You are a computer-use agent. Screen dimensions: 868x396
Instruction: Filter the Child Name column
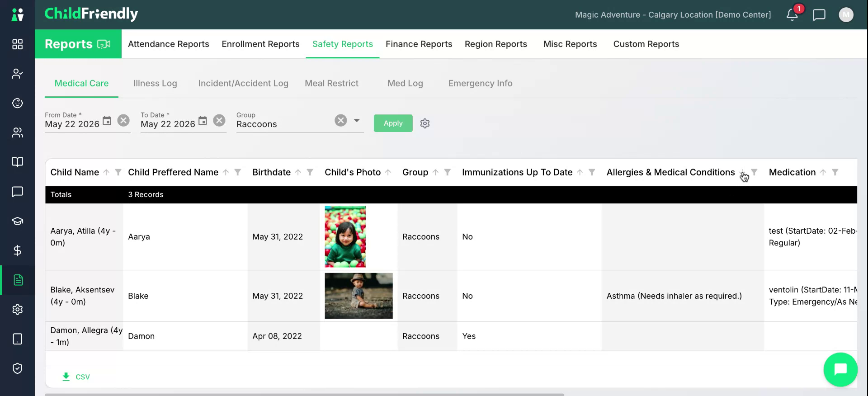pyautogui.click(x=118, y=172)
